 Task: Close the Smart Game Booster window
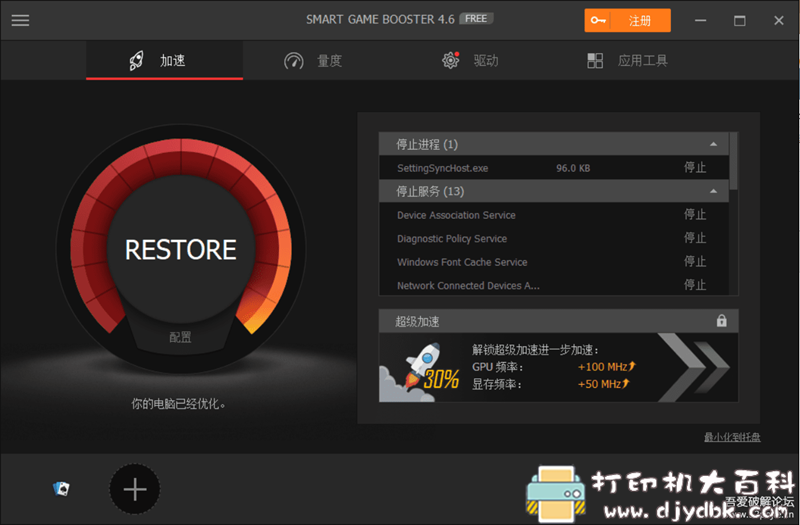(x=779, y=20)
